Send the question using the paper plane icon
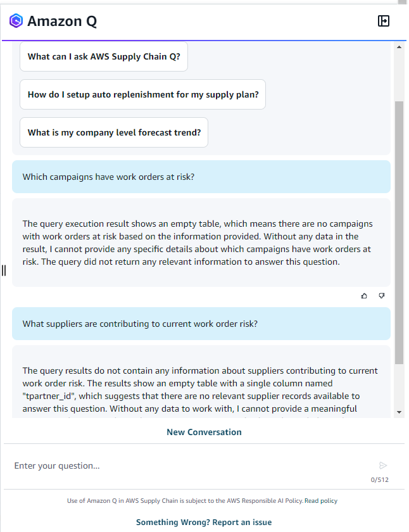 pos(382,465)
